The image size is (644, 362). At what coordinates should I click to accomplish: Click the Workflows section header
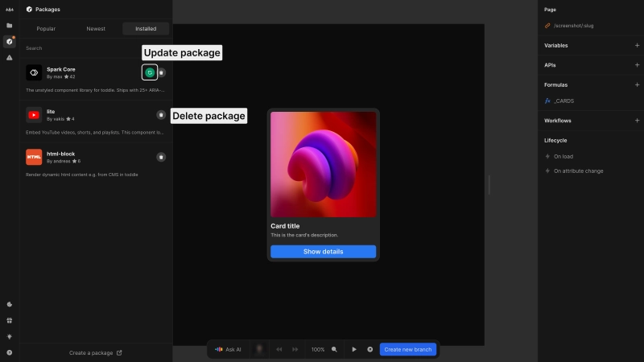(x=558, y=121)
